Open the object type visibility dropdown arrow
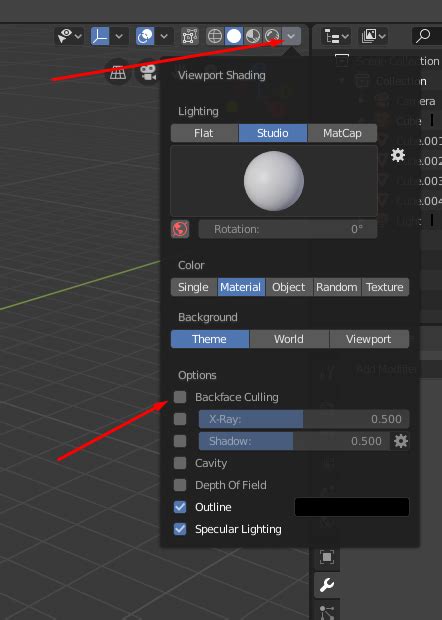This screenshot has width=442, height=620. pos(78,36)
